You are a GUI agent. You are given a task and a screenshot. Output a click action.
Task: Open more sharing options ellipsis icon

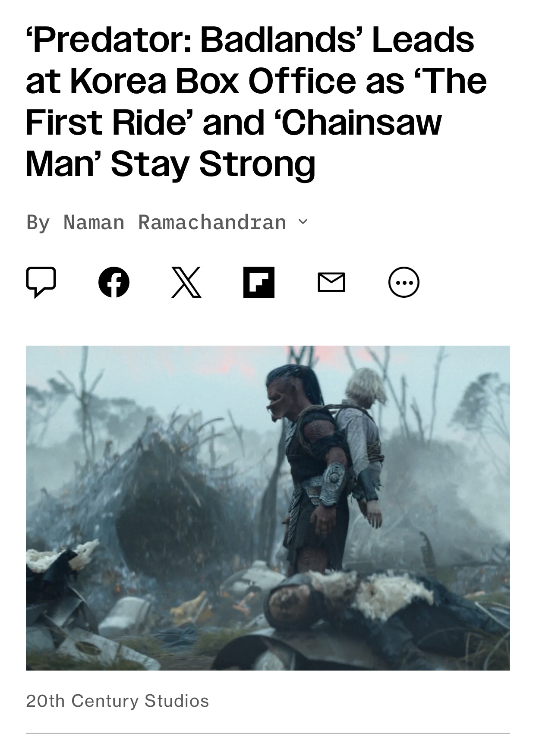(x=404, y=282)
